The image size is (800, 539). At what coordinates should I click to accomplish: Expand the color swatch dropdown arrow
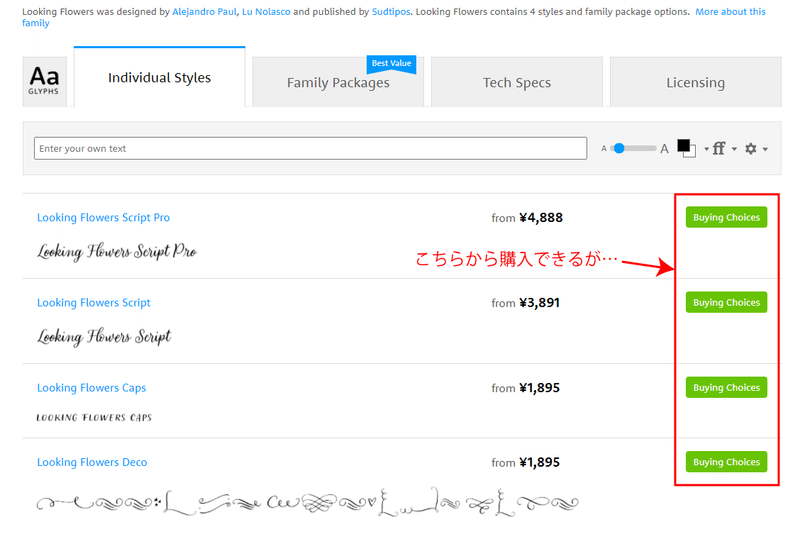(706, 149)
